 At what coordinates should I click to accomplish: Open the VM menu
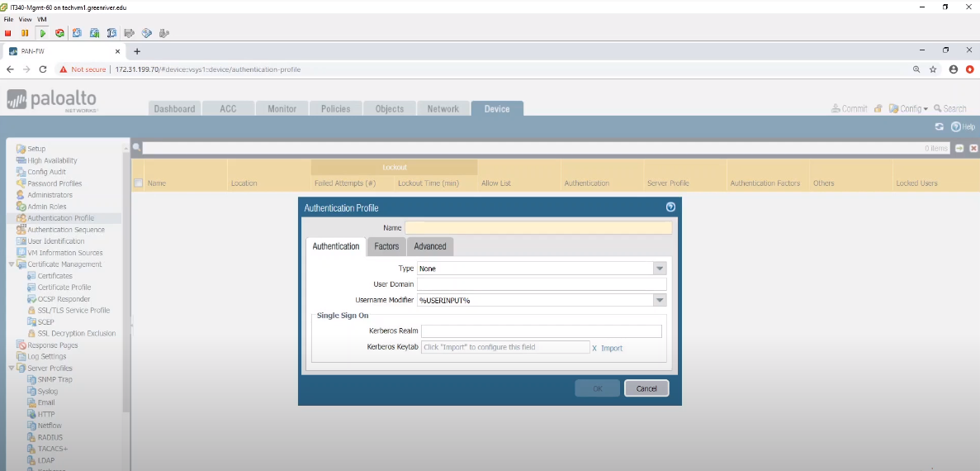[42, 19]
